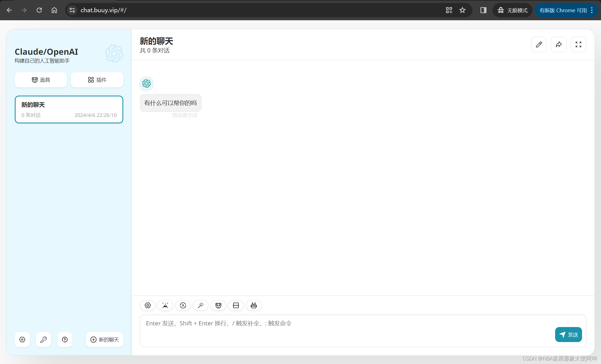Click the greeting message 有什么可以帮你的吗

tap(171, 103)
